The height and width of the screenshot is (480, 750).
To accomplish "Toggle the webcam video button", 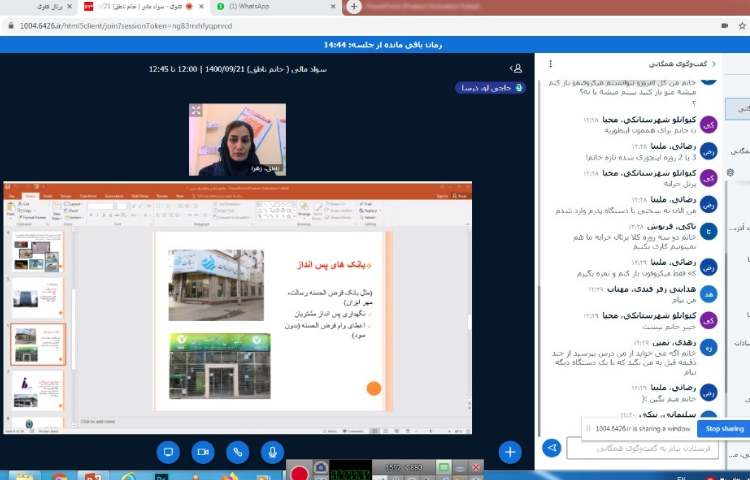I will click(x=203, y=452).
